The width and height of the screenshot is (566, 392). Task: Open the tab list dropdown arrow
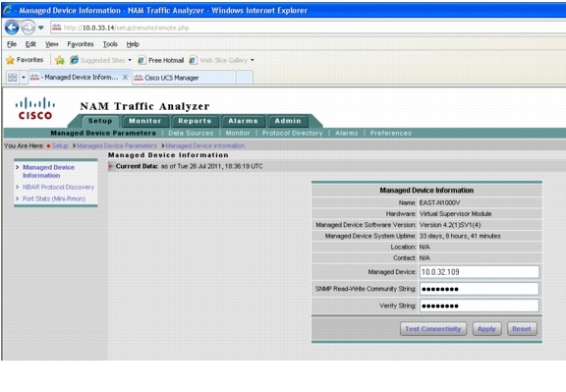24,78
